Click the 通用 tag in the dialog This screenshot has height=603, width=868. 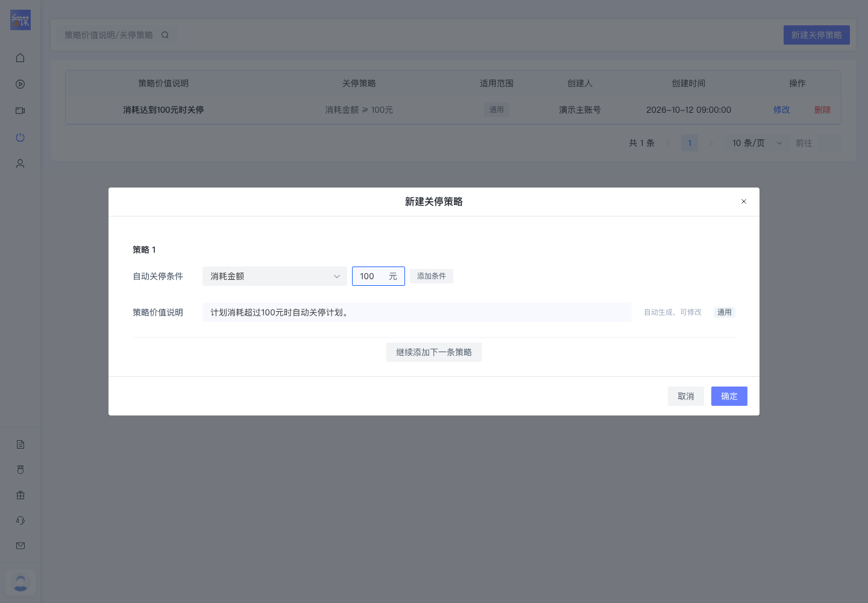[x=725, y=312]
